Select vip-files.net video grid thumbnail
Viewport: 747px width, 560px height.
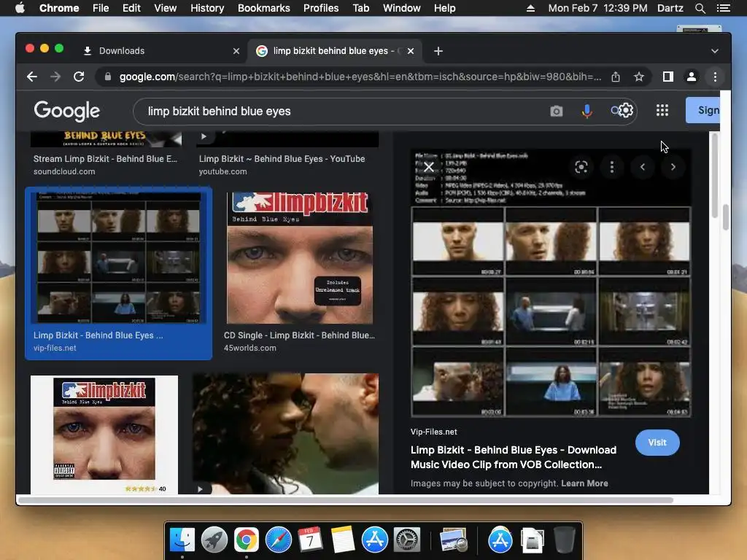(x=118, y=257)
